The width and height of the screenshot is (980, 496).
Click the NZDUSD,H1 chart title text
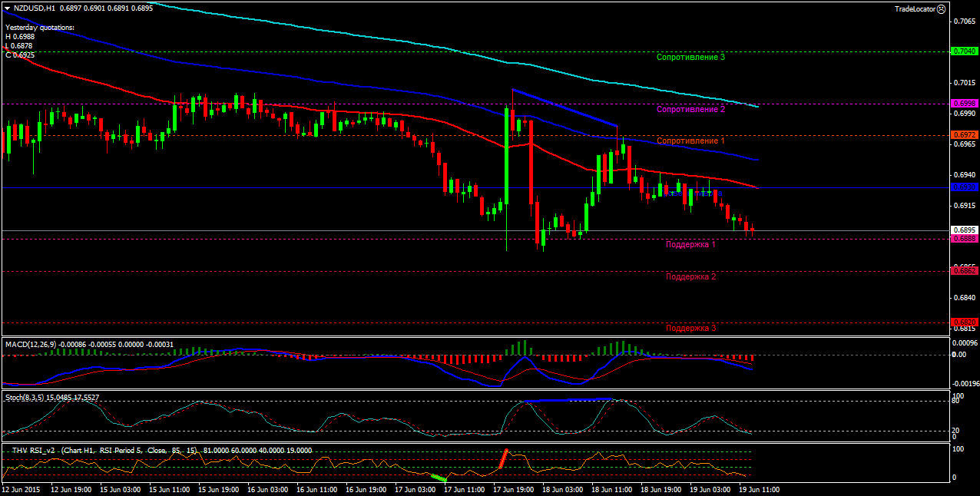coord(34,8)
